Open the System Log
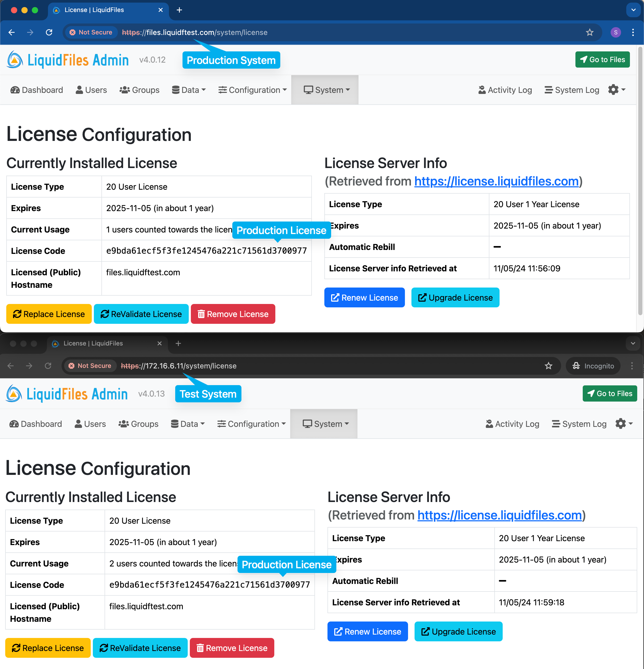 [x=572, y=90]
